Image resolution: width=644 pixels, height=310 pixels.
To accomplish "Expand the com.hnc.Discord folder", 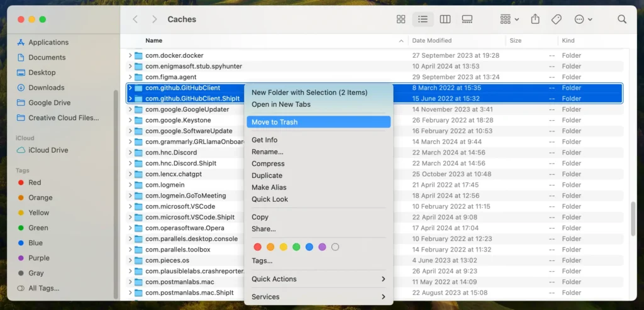I will (130, 153).
